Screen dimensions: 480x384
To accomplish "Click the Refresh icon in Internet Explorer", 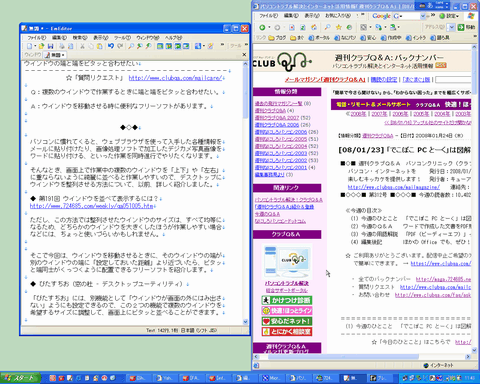I will tap(303, 27).
